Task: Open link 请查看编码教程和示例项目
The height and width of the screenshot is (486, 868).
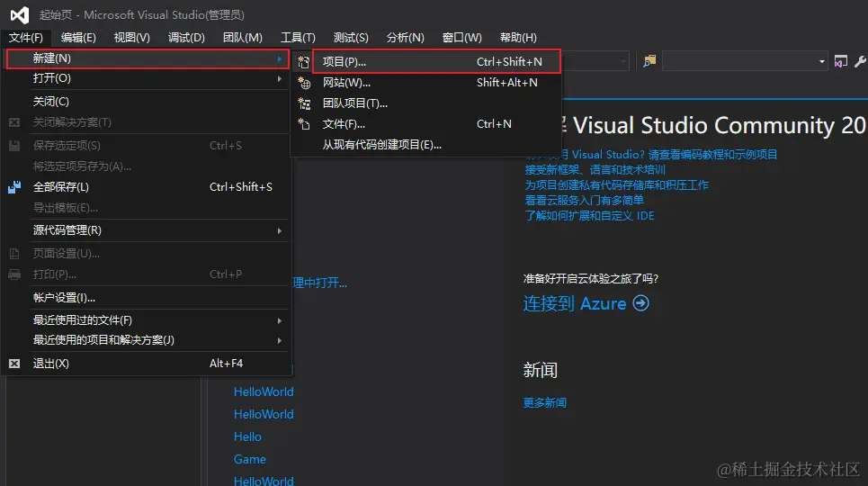Action: coord(712,155)
